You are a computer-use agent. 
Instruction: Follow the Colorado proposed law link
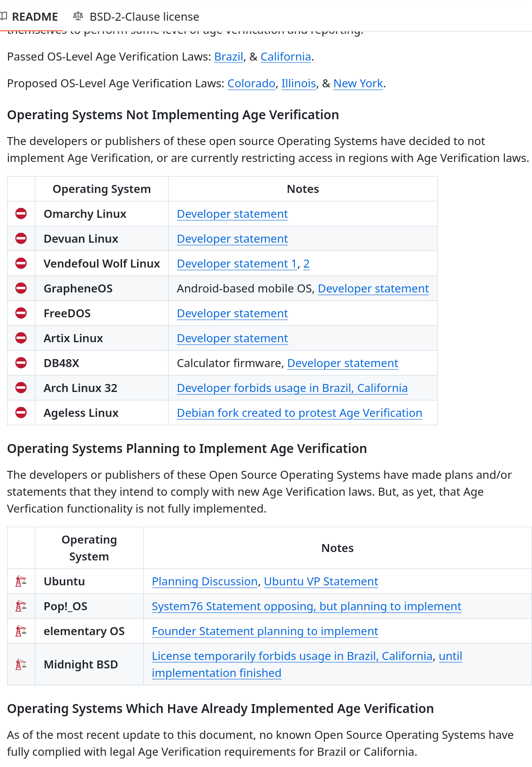pyautogui.click(x=251, y=84)
